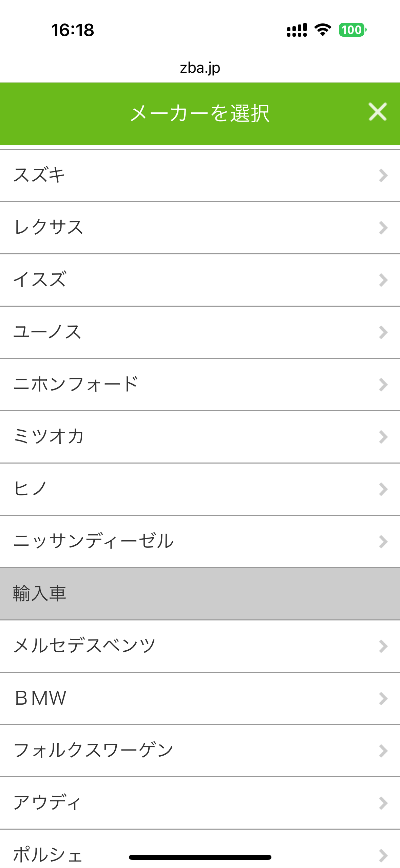Click the chevron beside メルセデスベンツ
Viewport: 400px width, 868px height.
[x=383, y=646]
